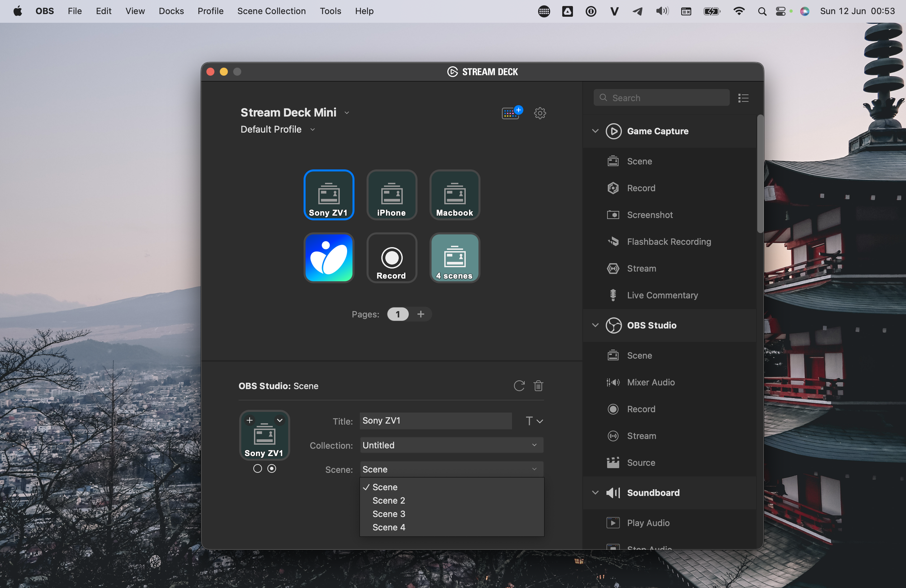Toggle the actions list view icon
Viewport: 906px width, 588px height.
[x=743, y=98]
